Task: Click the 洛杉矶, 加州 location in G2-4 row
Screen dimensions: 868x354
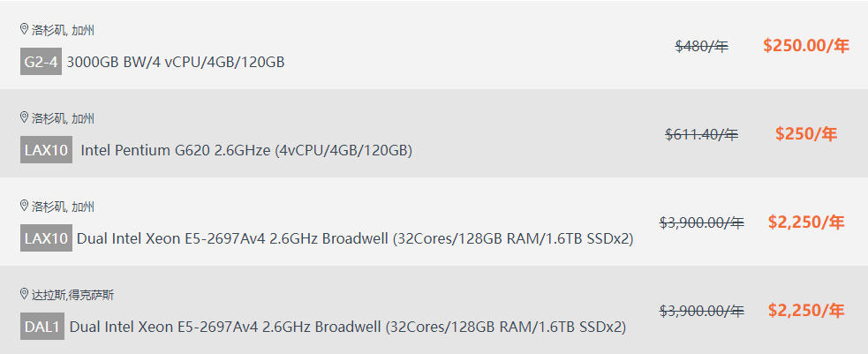Action: [x=63, y=30]
